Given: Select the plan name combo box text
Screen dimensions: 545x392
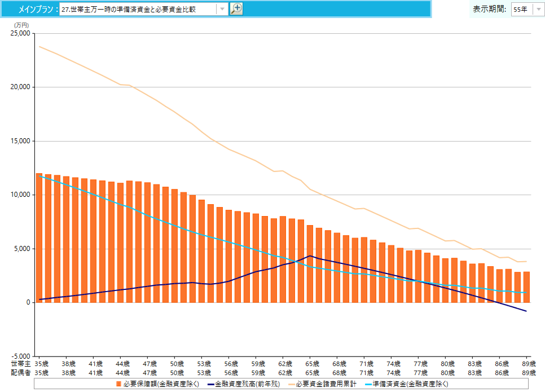Looking at the screenshot, I should [137, 9].
